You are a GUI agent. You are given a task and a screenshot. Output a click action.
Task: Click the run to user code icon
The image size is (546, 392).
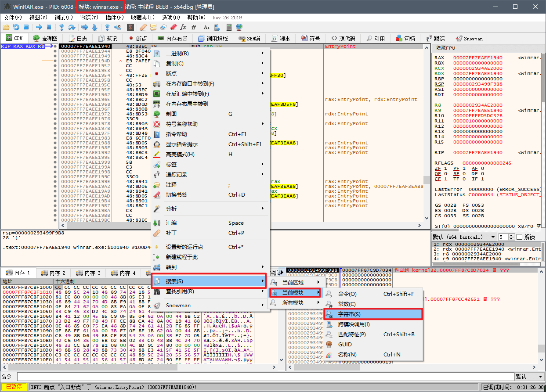tap(118, 27)
